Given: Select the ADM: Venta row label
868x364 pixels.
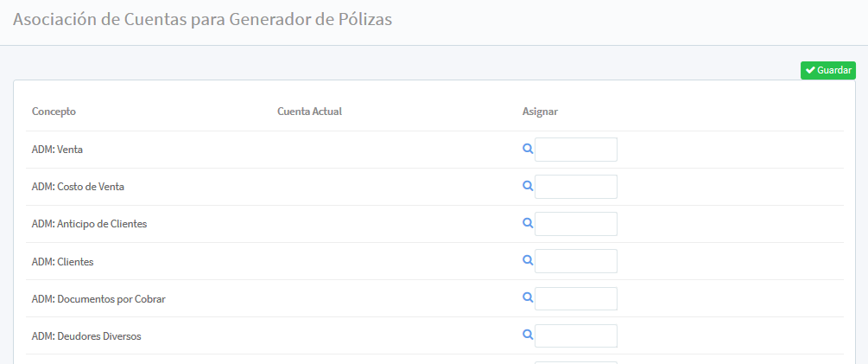Looking at the screenshot, I should 57,150.
